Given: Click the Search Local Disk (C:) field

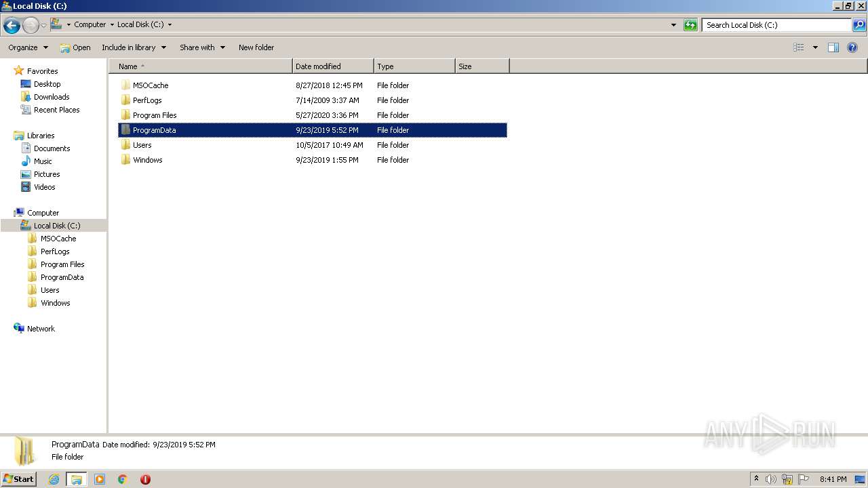Looking at the screenshot, I should [776, 25].
